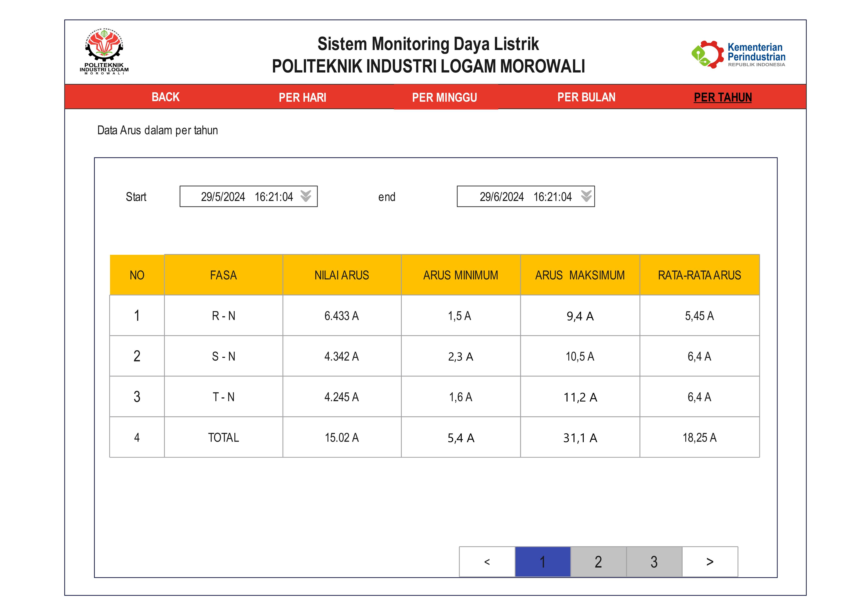Click the 31,1 A total maximum

click(580, 437)
